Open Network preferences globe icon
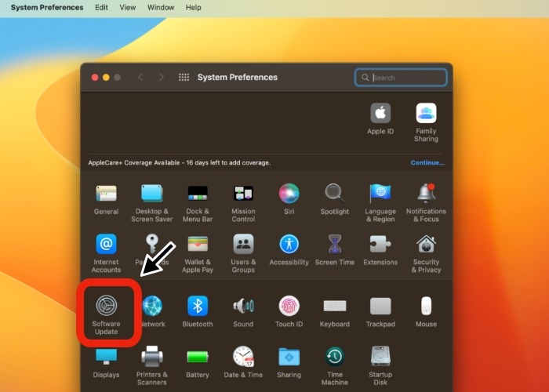Viewport: 549px width, 392px height. coord(153,306)
